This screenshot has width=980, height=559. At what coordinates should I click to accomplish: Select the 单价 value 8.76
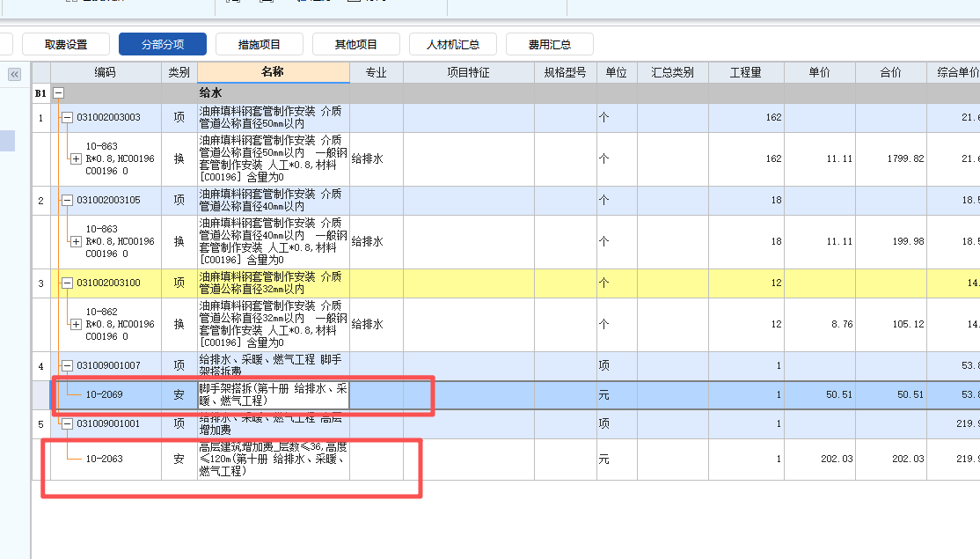pos(820,324)
